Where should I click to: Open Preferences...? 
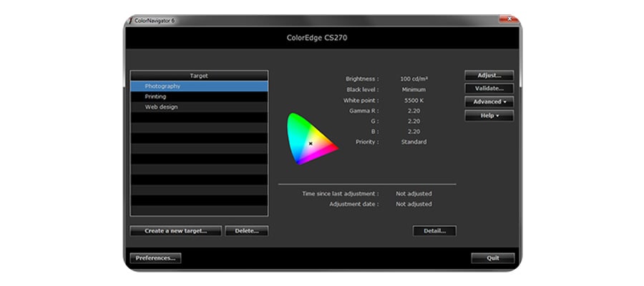click(x=156, y=258)
